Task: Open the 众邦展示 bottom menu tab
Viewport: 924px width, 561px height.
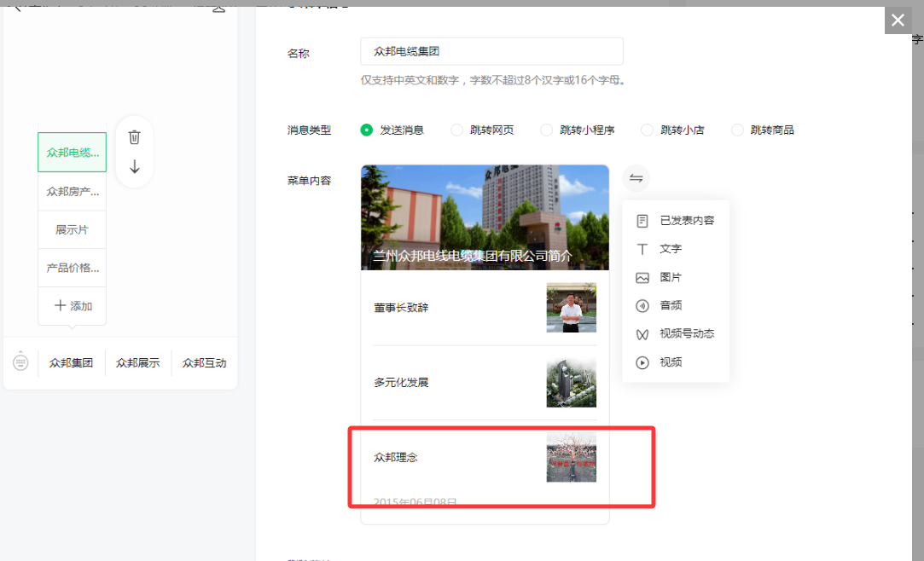Action: (x=138, y=362)
